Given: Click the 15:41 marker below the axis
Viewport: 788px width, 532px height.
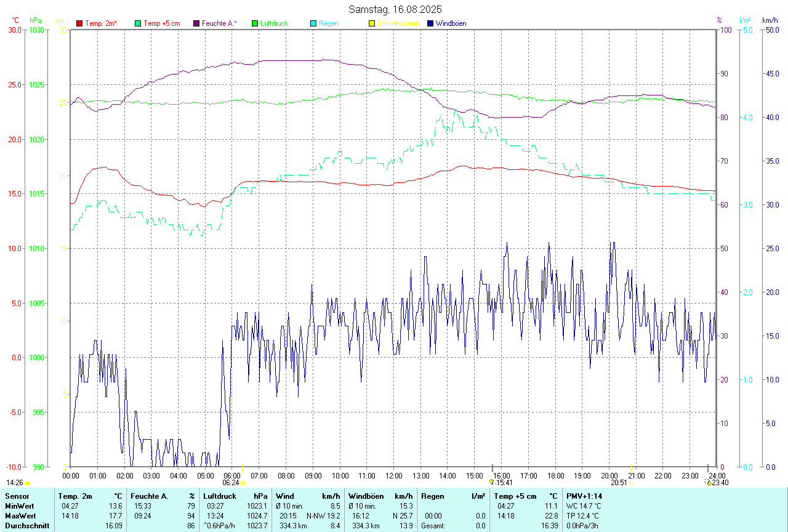Looking at the screenshot, I should 504,483.
